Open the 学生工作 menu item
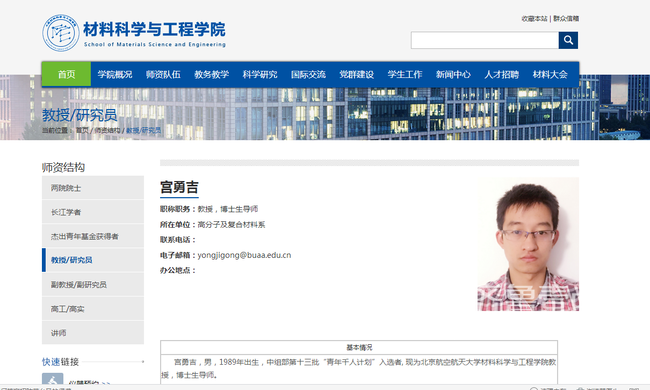This screenshot has width=650, height=390. 405,74
